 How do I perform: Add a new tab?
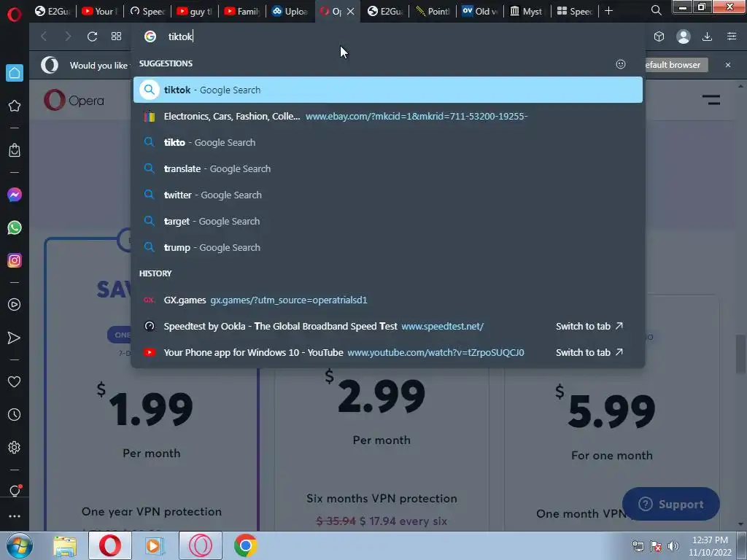(608, 10)
